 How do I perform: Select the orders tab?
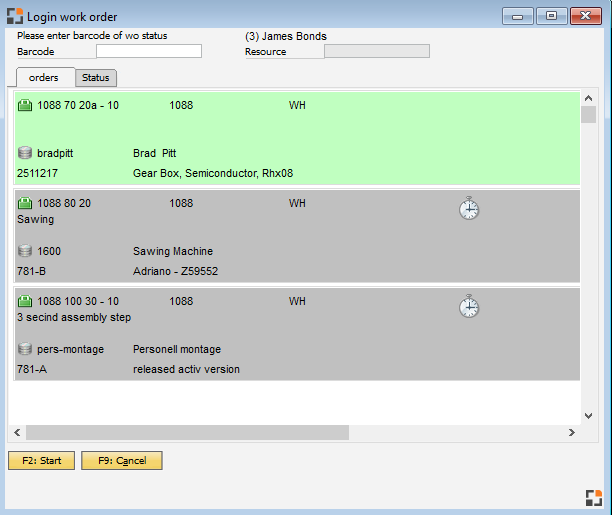[x=45, y=78]
